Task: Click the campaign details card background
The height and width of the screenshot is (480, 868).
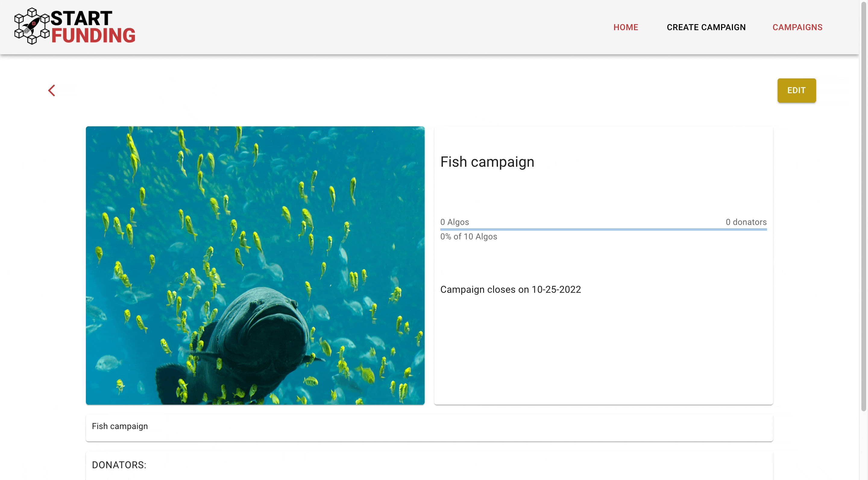Action: click(603, 351)
